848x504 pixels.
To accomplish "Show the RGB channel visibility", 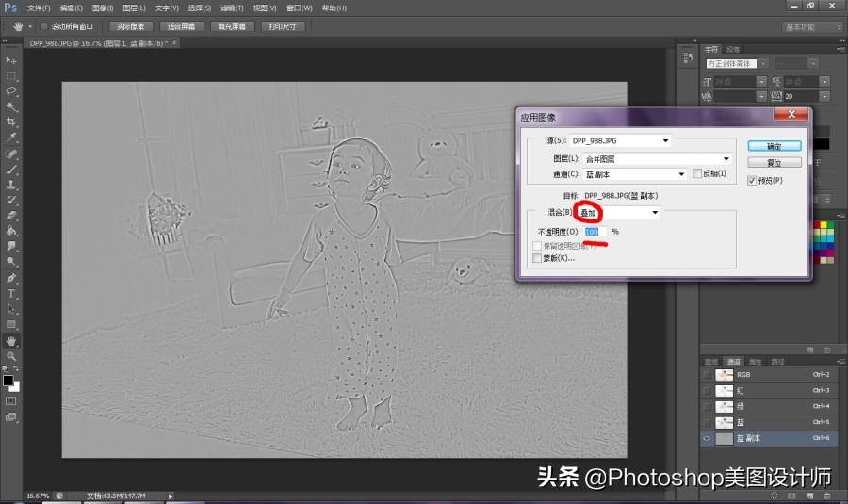I will [707, 375].
